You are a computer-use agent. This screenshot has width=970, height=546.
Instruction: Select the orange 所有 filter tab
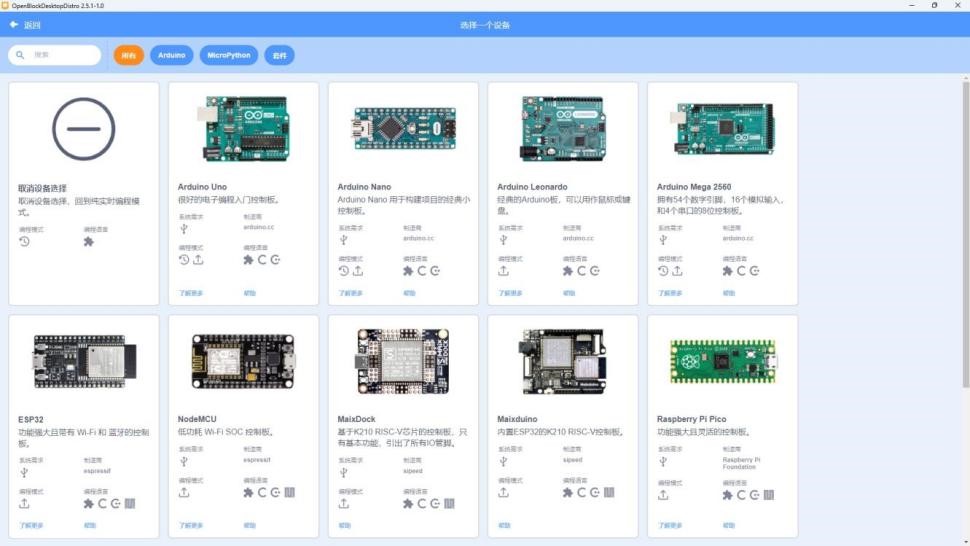[x=129, y=55]
